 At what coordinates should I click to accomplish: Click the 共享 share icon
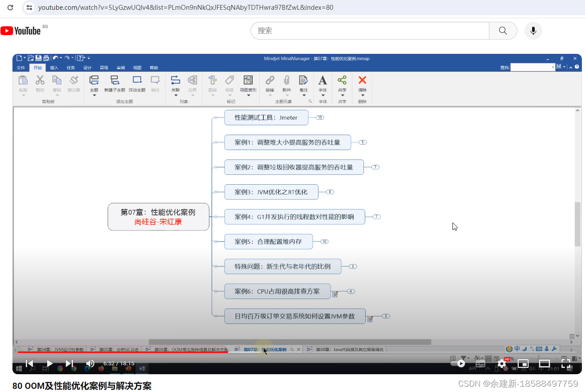342,80
